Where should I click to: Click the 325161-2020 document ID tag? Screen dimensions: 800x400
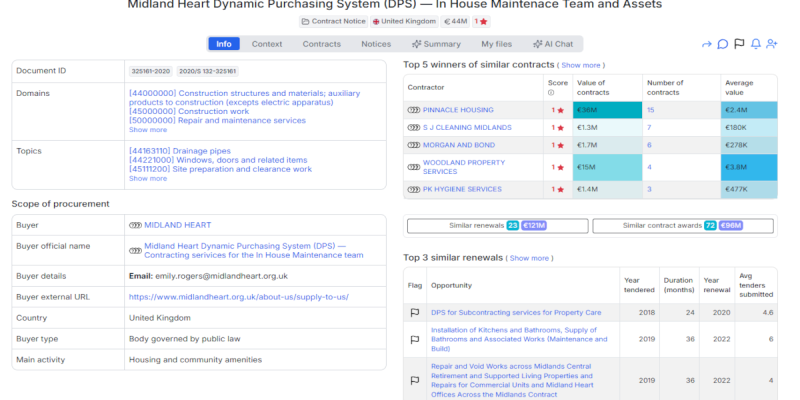(x=151, y=71)
